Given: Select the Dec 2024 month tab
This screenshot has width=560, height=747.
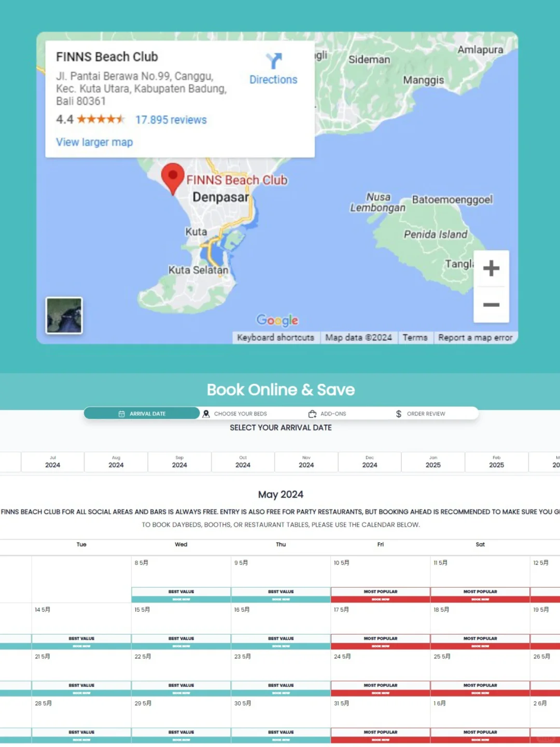Looking at the screenshot, I should [370, 462].
